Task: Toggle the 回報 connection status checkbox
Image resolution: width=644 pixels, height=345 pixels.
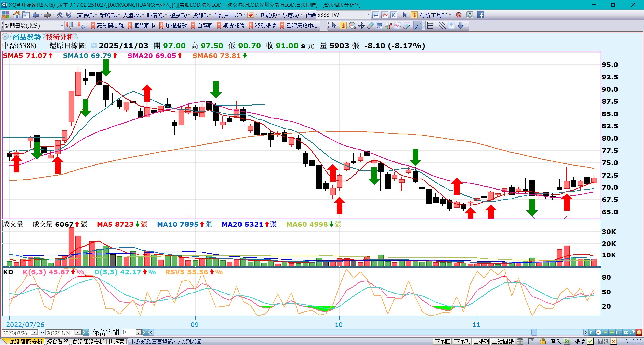Action: [x=613, y=341]
